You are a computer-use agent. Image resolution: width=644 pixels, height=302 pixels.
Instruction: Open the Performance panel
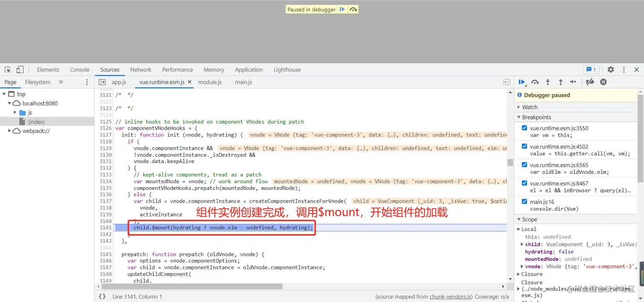(x=178, y=70)
